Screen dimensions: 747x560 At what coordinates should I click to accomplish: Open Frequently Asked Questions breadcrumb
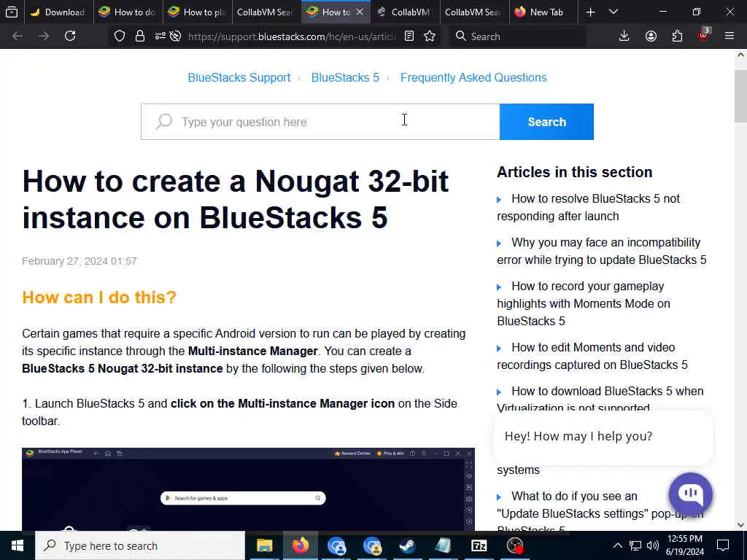coord(473,77)
